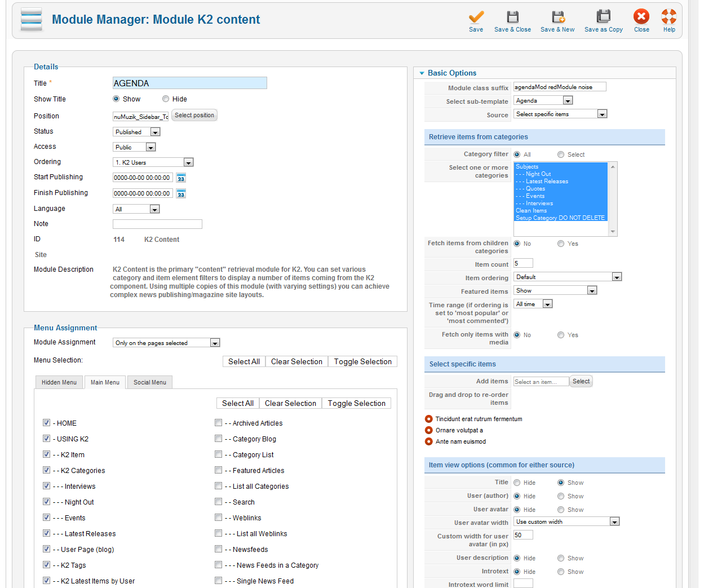The height and width of the screenshot is (588, 704).
Task: Set Fetch only items with media Yes
Action: pos(561,335)
